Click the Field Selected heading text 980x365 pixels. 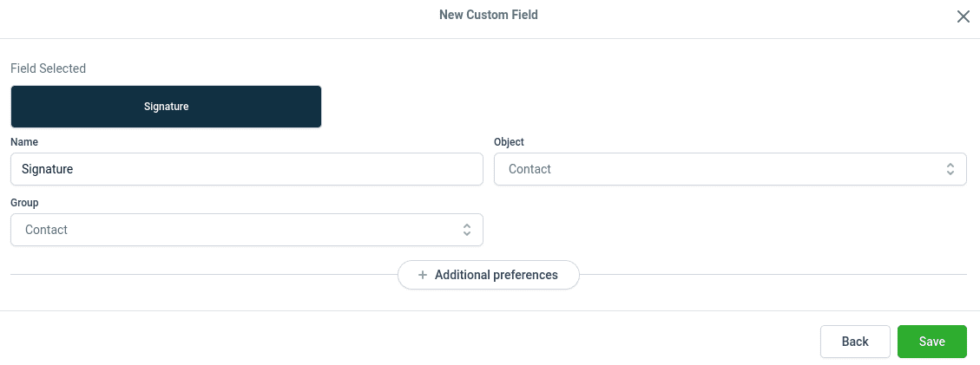pos(48,68)
